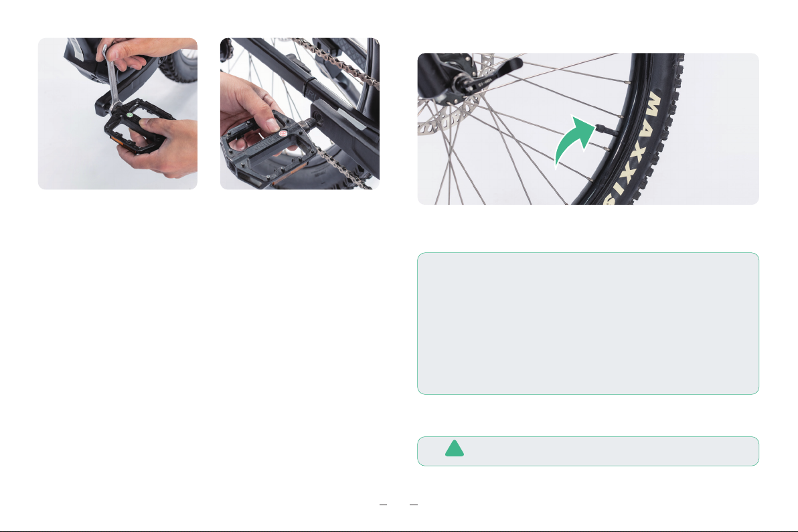Click inside the large empty gray note box
The width and height of the screenshot is (798, 532).
coord(588,323)
